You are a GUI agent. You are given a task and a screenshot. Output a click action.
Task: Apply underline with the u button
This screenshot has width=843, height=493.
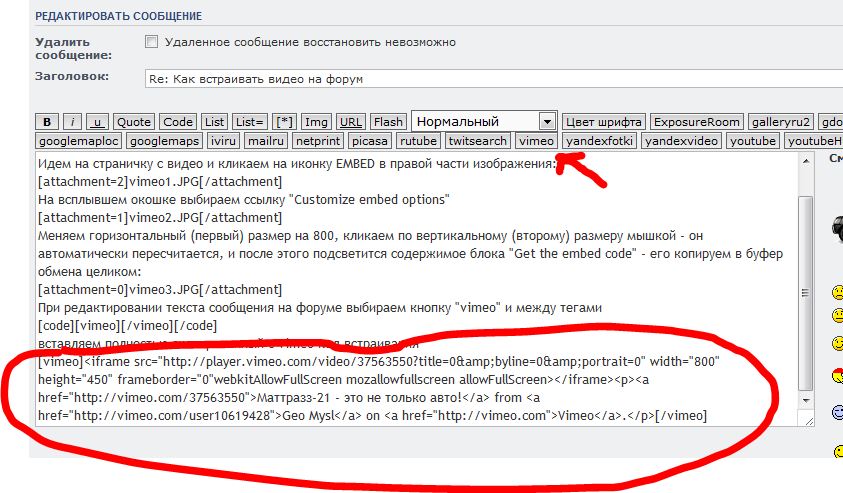98,122
